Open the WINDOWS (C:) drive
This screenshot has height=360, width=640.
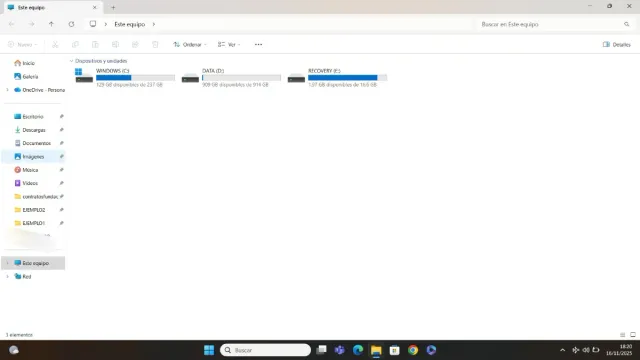coord(125,78)
